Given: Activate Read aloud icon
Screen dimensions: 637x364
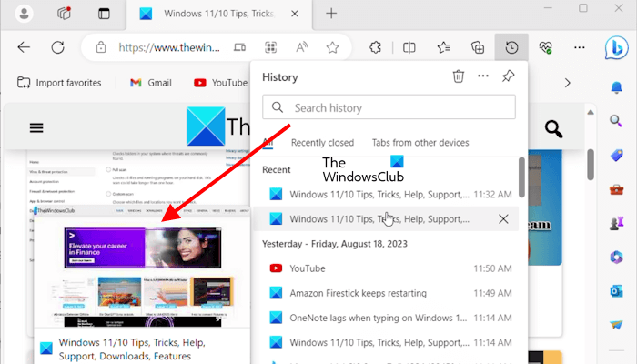Looking at the screenshot, I should click(x=301, y=47).
